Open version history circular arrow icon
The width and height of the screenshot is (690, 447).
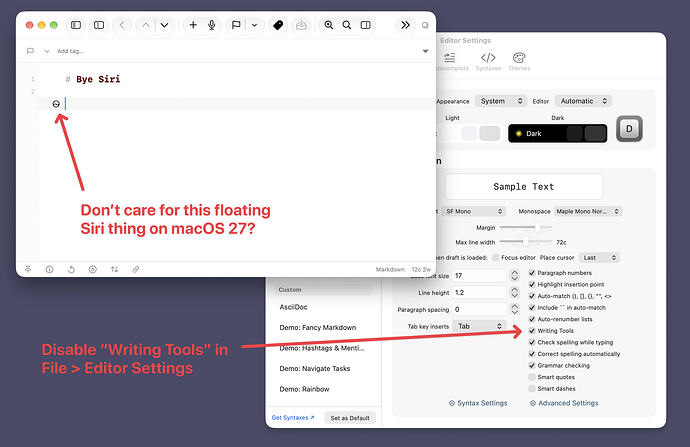(x=71, y=269)
